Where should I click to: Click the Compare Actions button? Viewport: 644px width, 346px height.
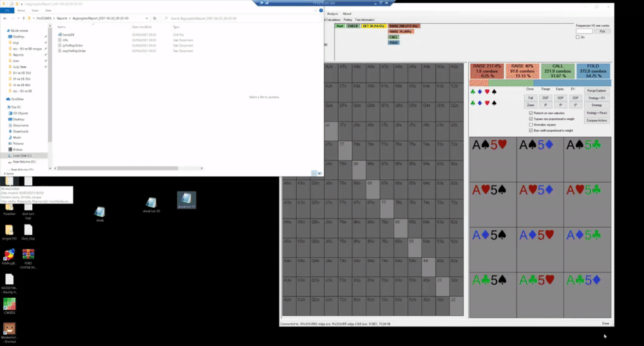596,120
